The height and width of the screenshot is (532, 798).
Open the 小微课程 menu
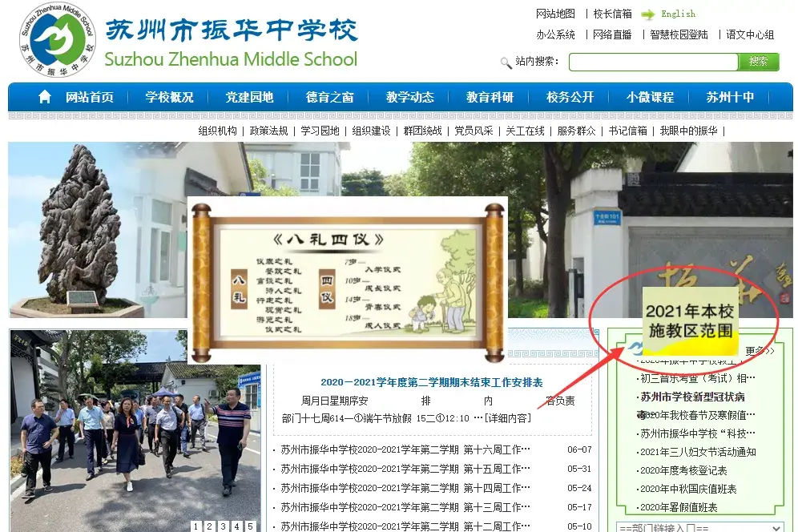point(650,97)
